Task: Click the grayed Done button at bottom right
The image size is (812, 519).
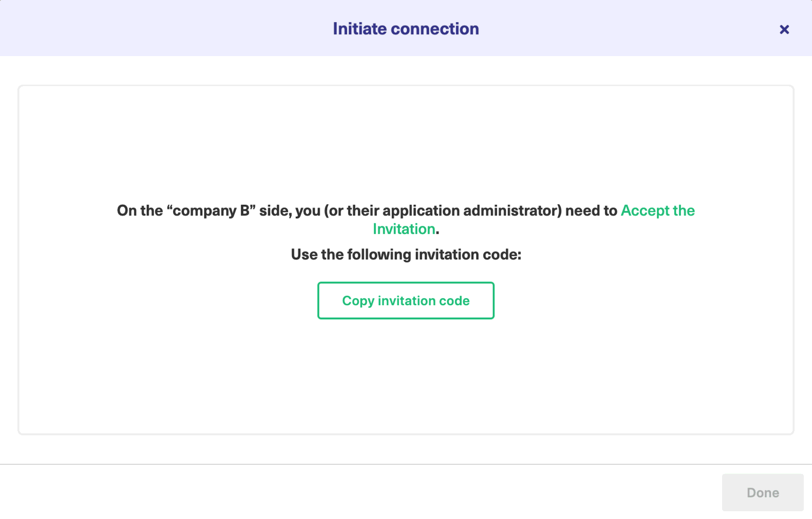Action: (x=762, y=492)
